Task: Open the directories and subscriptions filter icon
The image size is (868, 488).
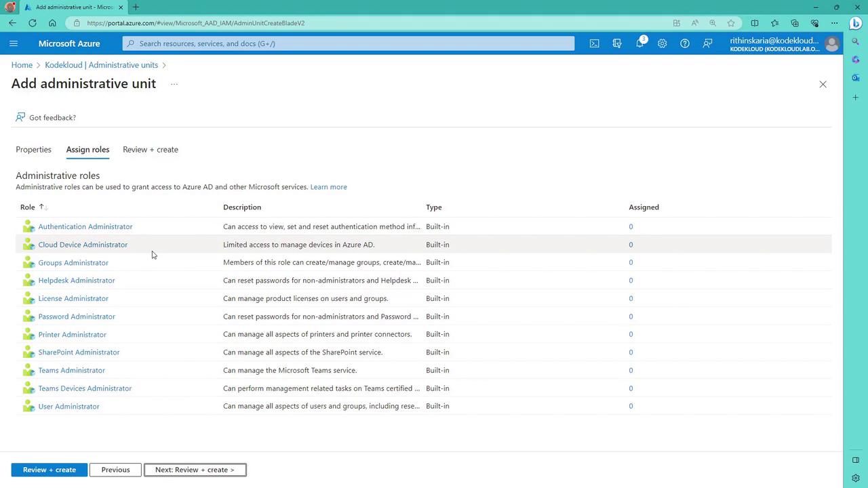Action: (x=617, y=43)
